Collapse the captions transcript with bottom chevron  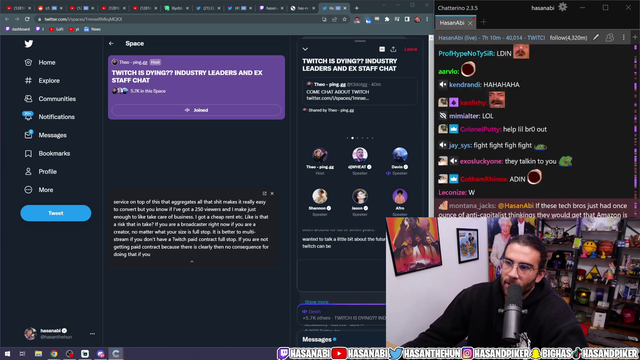click(x=192, y=262)
